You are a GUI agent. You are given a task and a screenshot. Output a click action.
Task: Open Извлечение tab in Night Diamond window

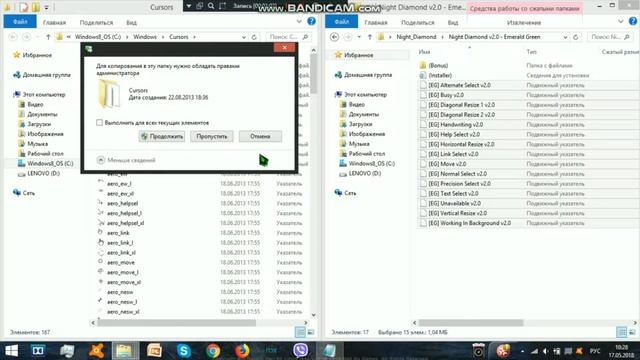point(524,22)
